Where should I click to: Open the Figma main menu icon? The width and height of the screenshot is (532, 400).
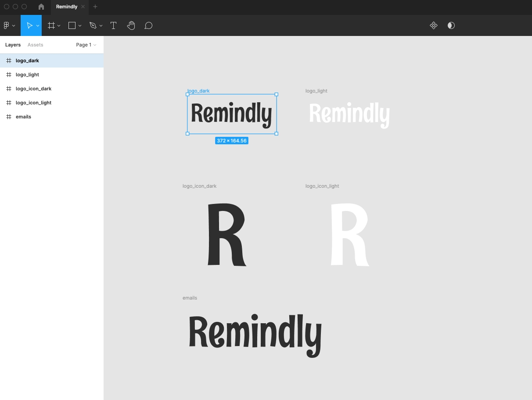(7, 25)
